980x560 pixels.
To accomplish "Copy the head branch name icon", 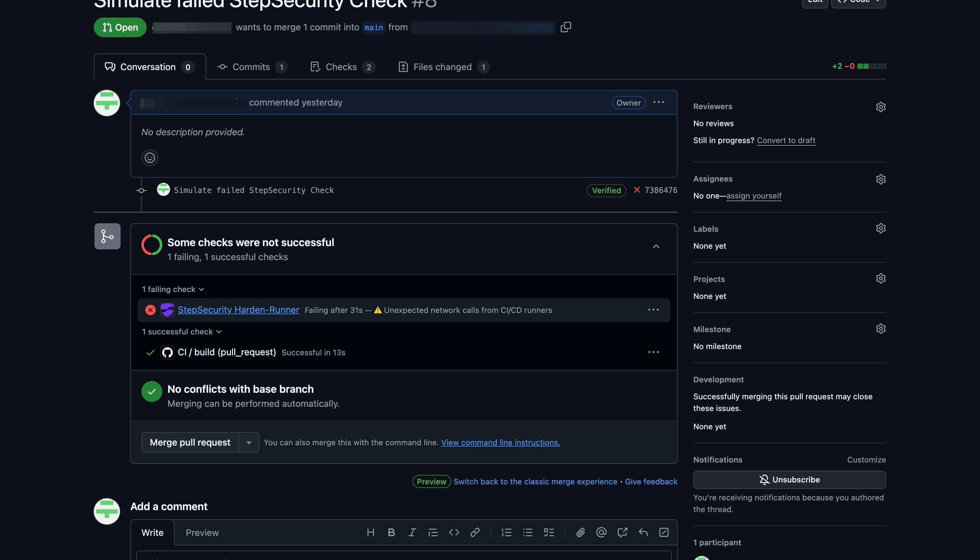I will tap(565, 27).
